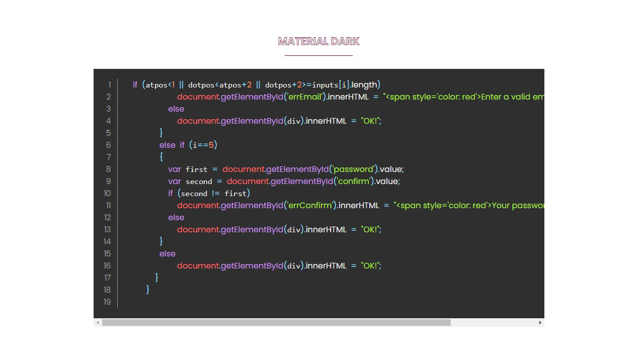Click line number 6 in gutter
Screen dimensions: 644x362
109,145
